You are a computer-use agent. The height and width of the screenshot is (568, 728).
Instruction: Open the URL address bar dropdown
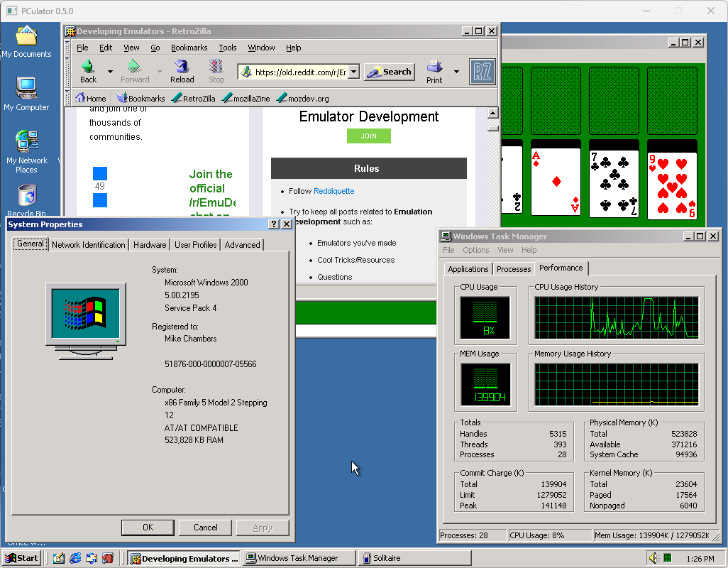pos(353,72)
